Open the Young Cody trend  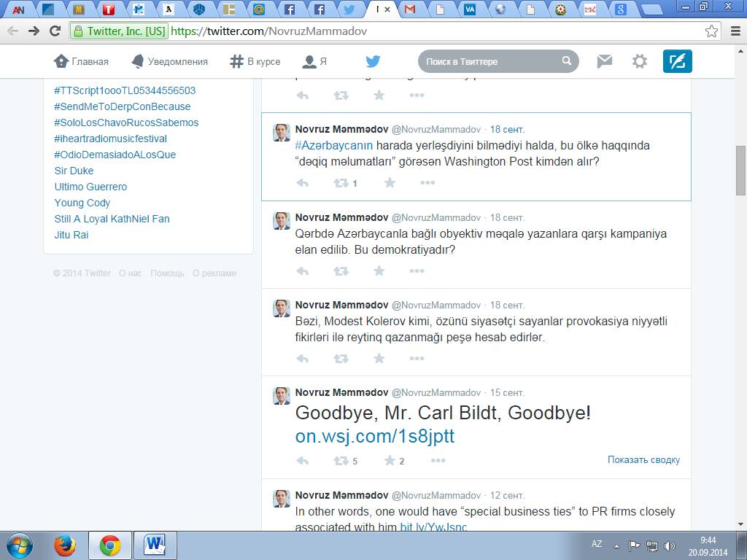[x=82, y=203]
